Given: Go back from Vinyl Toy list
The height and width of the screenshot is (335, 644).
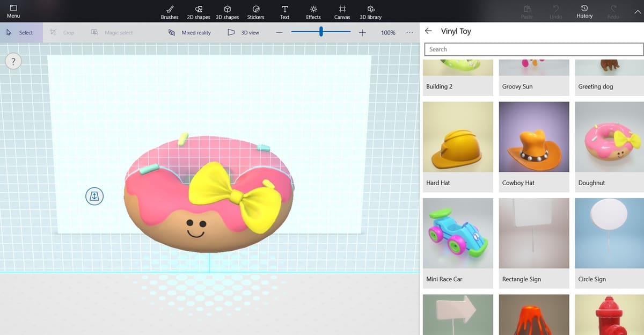Looking at the screenshot, I should pyautogui.click(x=428, y=31).
